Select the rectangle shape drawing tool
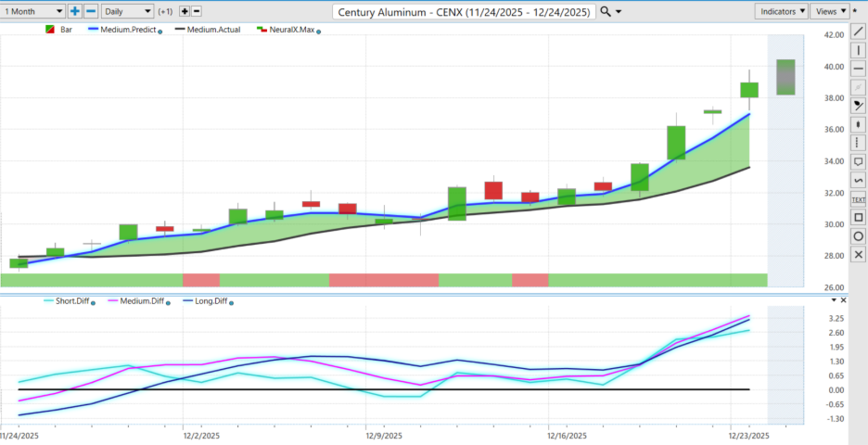 858,217
